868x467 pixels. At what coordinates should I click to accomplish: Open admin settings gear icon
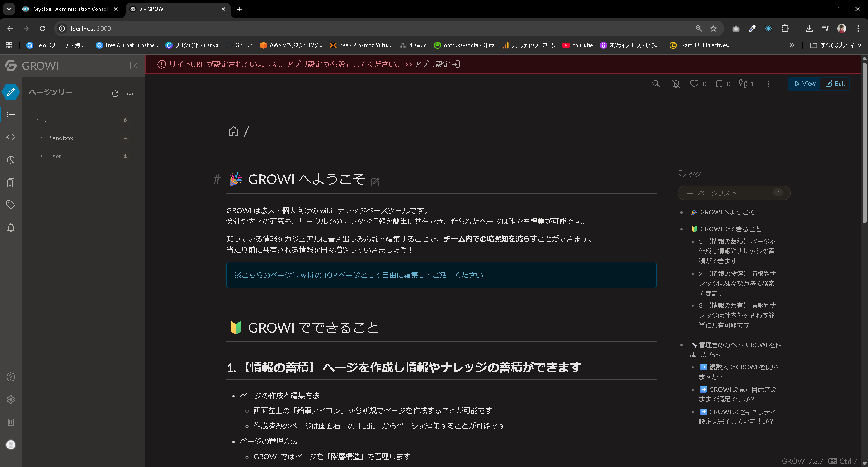(11, 400)
